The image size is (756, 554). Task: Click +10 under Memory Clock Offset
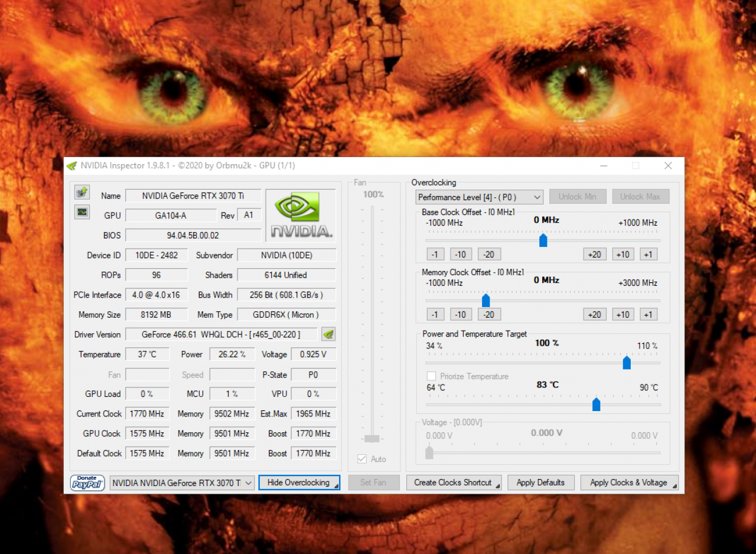tap(623, 314)
